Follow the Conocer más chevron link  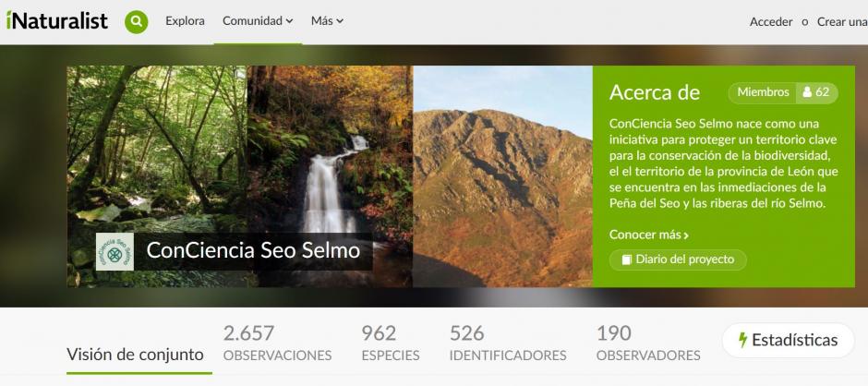coord(649,235)
